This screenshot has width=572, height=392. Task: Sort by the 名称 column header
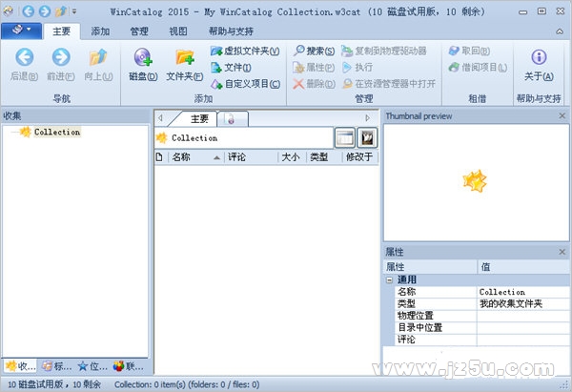coord(196,157)
